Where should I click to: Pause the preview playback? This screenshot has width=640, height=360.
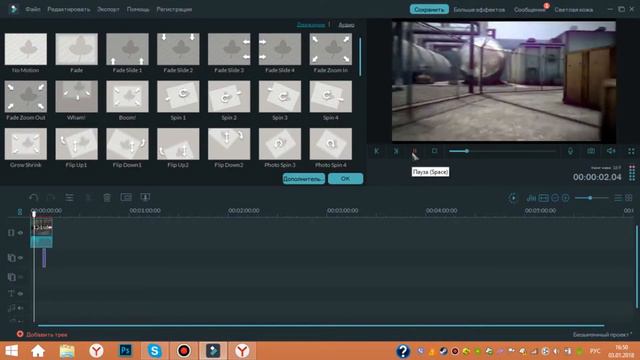414,151
